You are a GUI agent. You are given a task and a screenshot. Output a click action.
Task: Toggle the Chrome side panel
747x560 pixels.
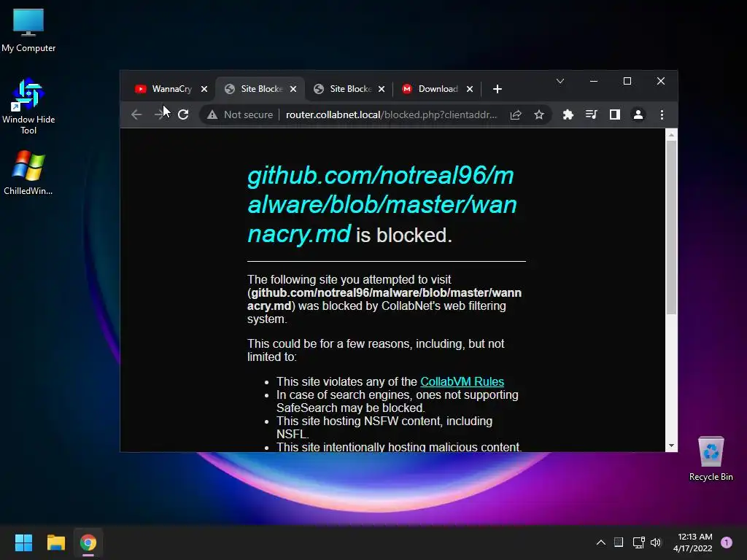(x=614, y=114)
